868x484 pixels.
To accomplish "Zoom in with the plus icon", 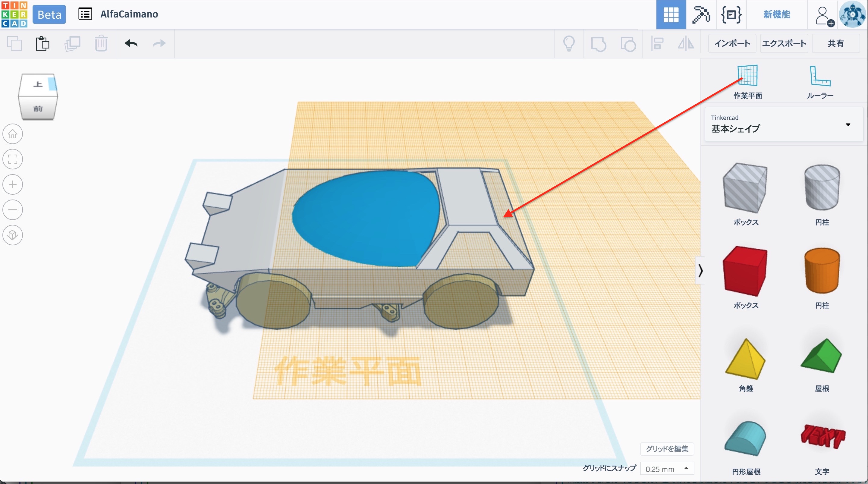I will tap(13, 185).
